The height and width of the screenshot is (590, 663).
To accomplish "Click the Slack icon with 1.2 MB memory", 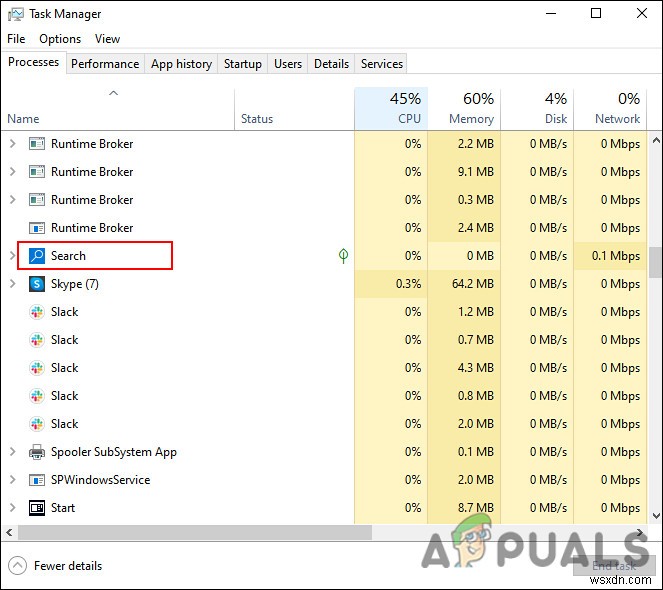I will point(37,312).
